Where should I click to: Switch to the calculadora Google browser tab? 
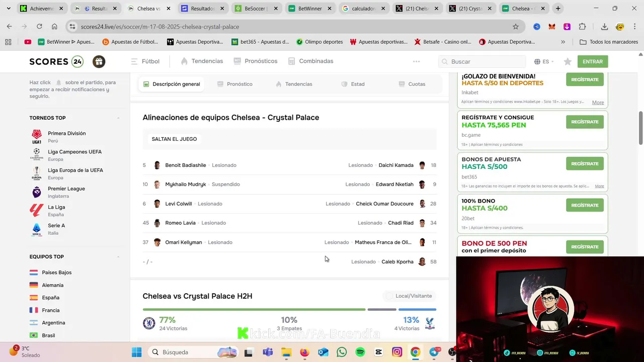tap(364, 9)
